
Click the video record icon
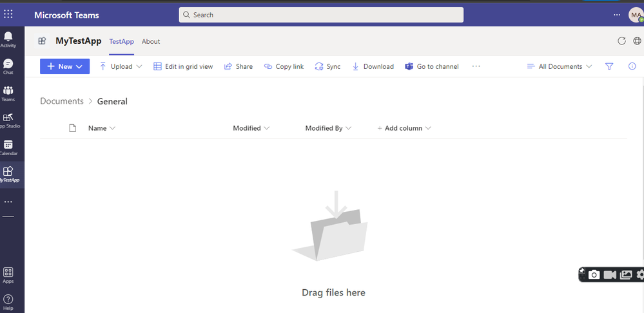[610, 274]
